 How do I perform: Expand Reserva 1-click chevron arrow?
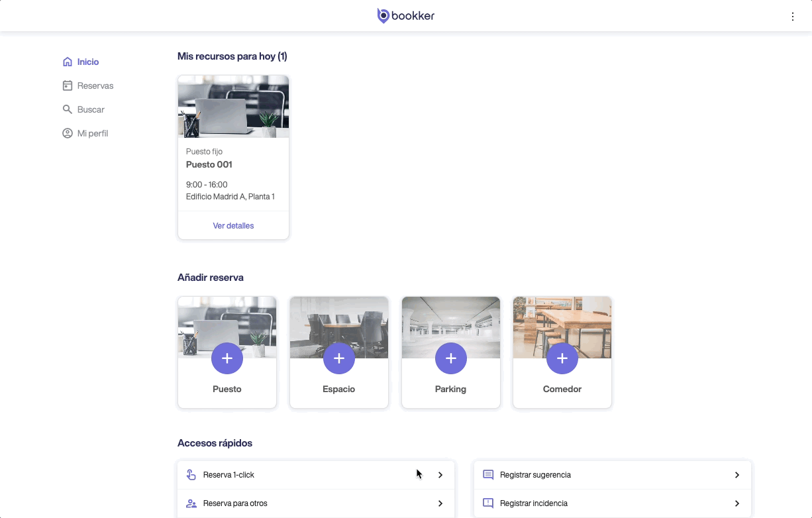(x=440, y=475)
